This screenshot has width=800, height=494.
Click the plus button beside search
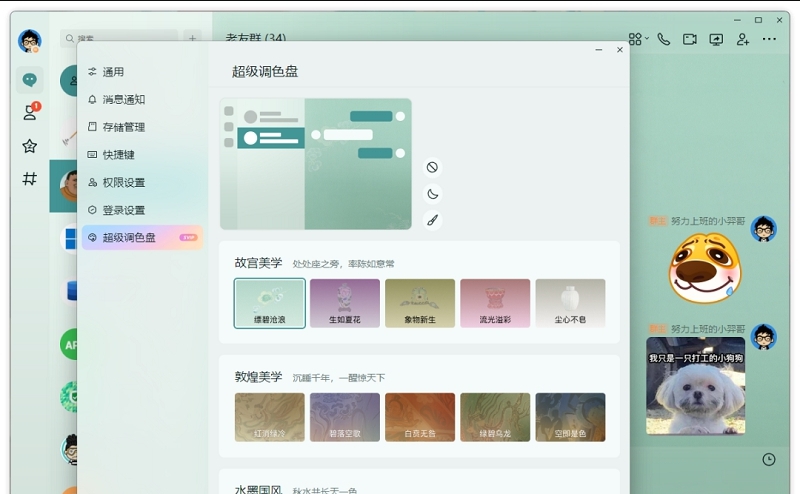point(192,38)
